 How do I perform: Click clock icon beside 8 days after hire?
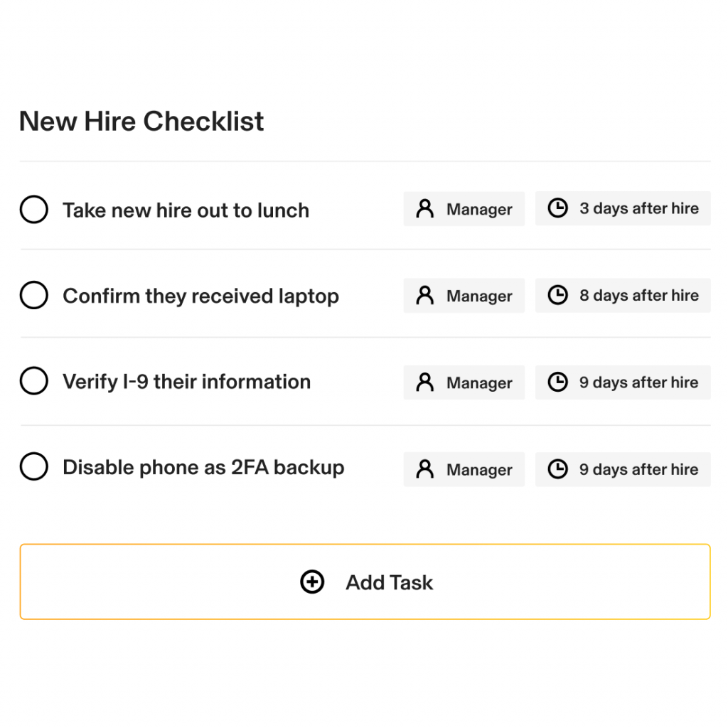pos(557,295)
